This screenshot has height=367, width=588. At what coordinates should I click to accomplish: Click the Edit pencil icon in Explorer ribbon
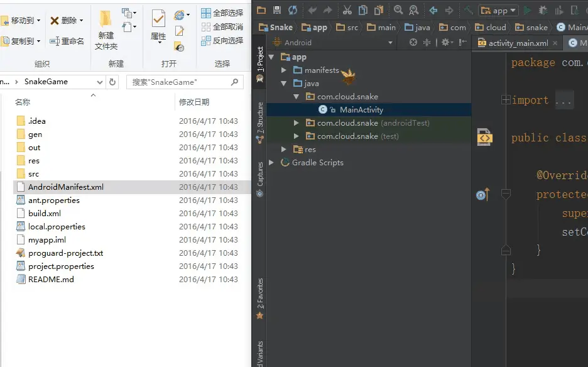[x=179, y=31]
